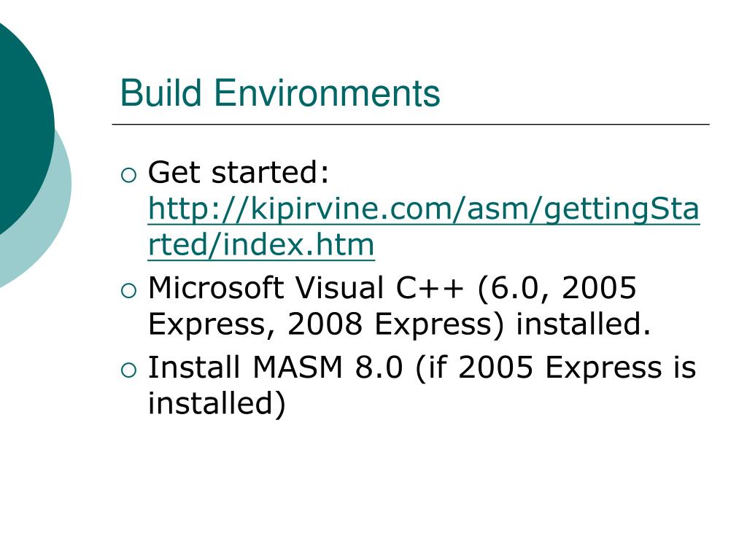Click the 'Get started:' text
Screen dimensions: 747x560
click(239, 172)
